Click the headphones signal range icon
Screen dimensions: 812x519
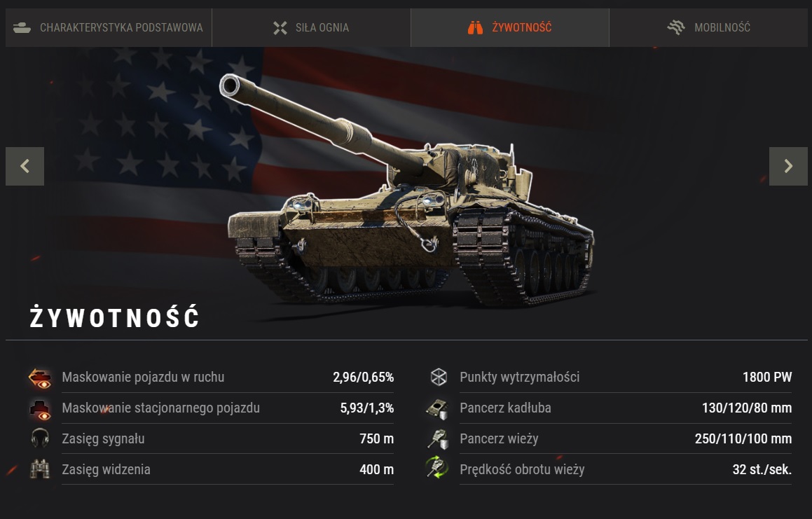tap(40, 438)
